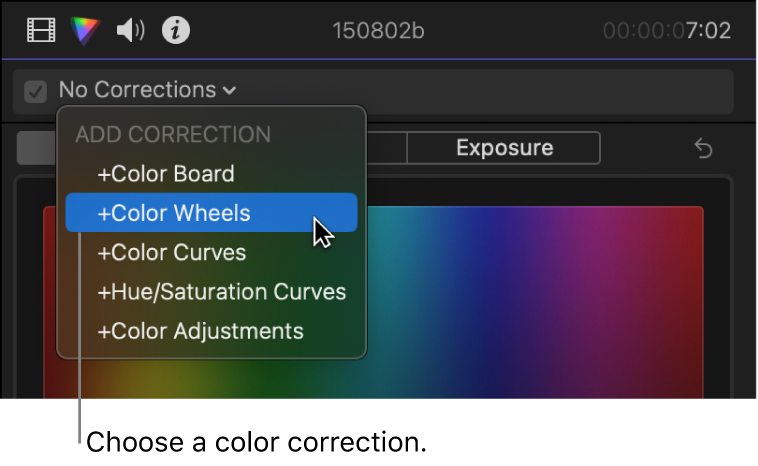Switch to the Exposure tab

[x=504, y=148]
